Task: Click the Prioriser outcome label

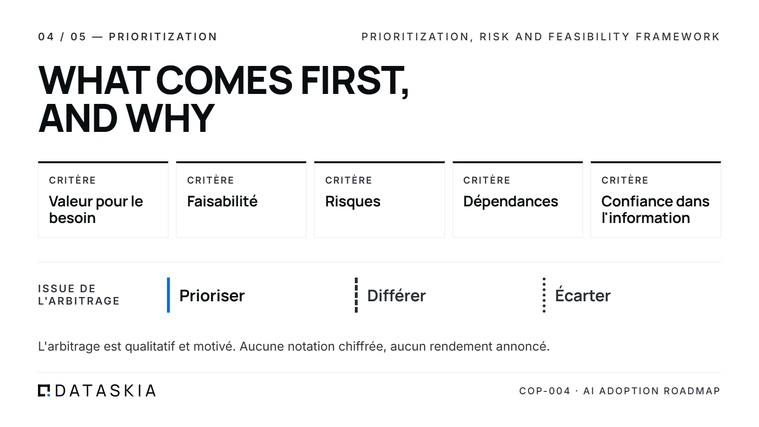Action: [212, 295]
